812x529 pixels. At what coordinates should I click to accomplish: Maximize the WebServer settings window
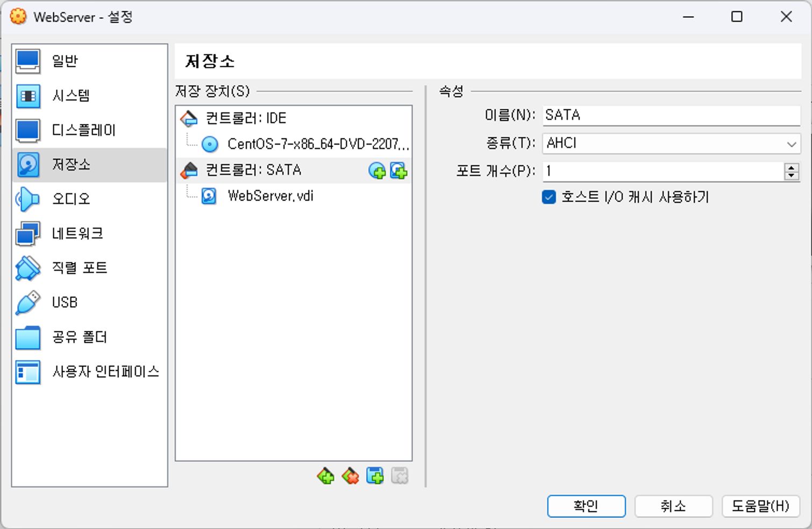(x=737, y=17)
